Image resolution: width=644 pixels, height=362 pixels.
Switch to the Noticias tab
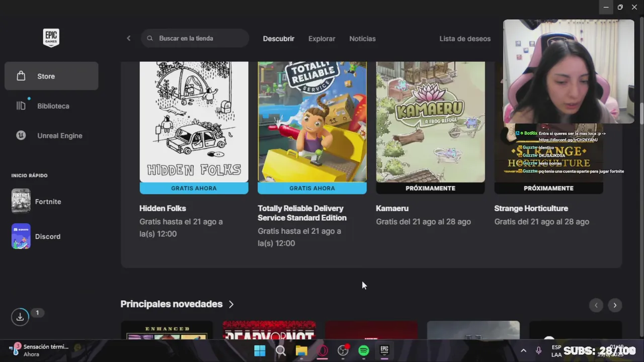click(x=362, y=39)
